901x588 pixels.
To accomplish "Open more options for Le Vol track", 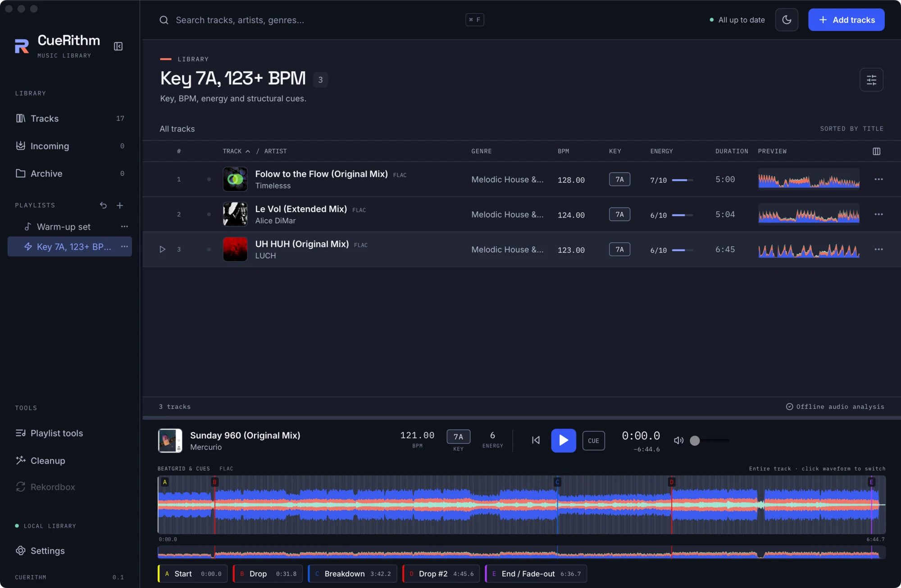I will [x=878, y=214].
